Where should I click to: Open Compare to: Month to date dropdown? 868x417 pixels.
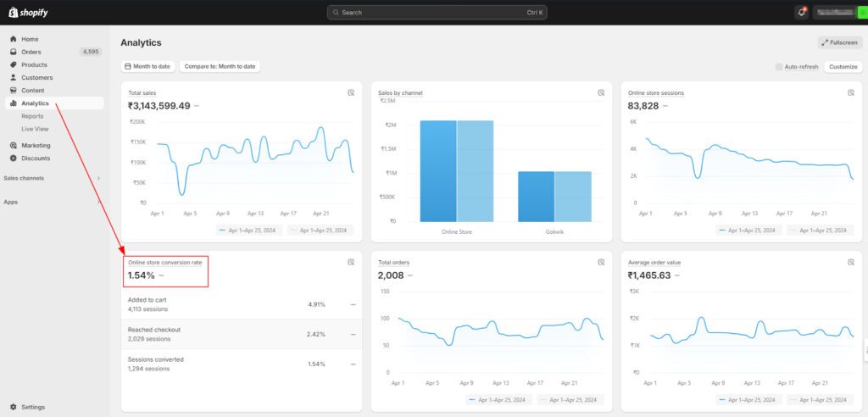point(220,66)
